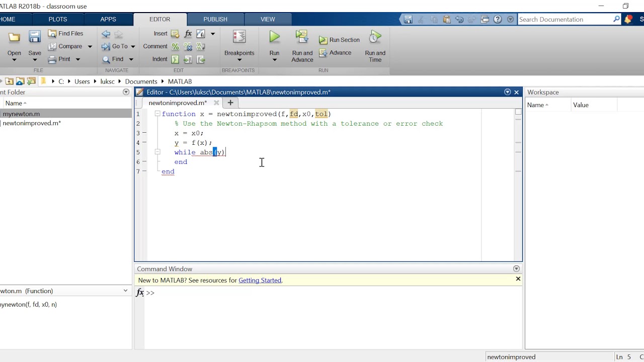Screen dimensions: 644x362
Task: Click the Advance button
Action: [335, 53]
